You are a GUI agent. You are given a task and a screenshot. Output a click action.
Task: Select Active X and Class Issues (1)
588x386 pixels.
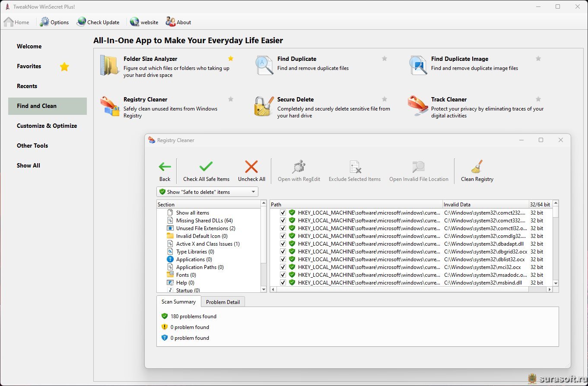[208, 244]
